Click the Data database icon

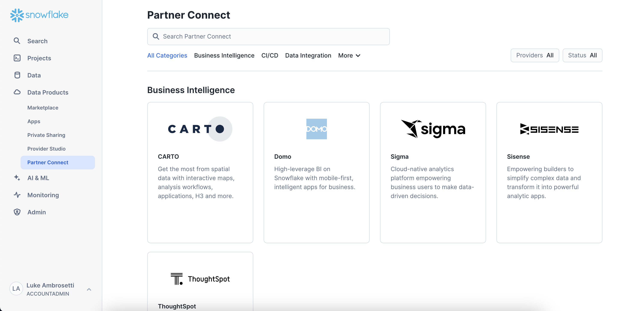[17, 75]
